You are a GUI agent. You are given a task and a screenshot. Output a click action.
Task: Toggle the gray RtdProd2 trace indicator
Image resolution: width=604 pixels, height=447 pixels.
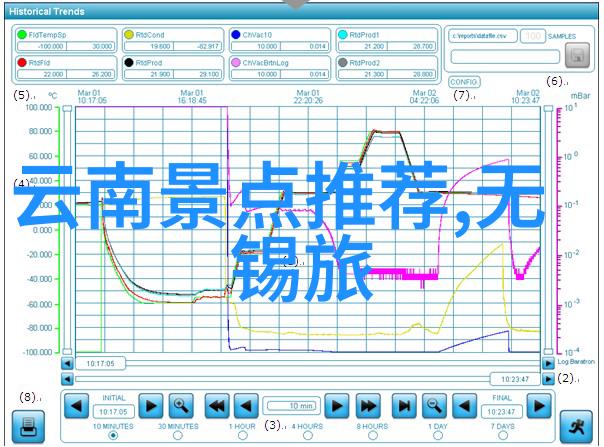click(x=342, y=62)
